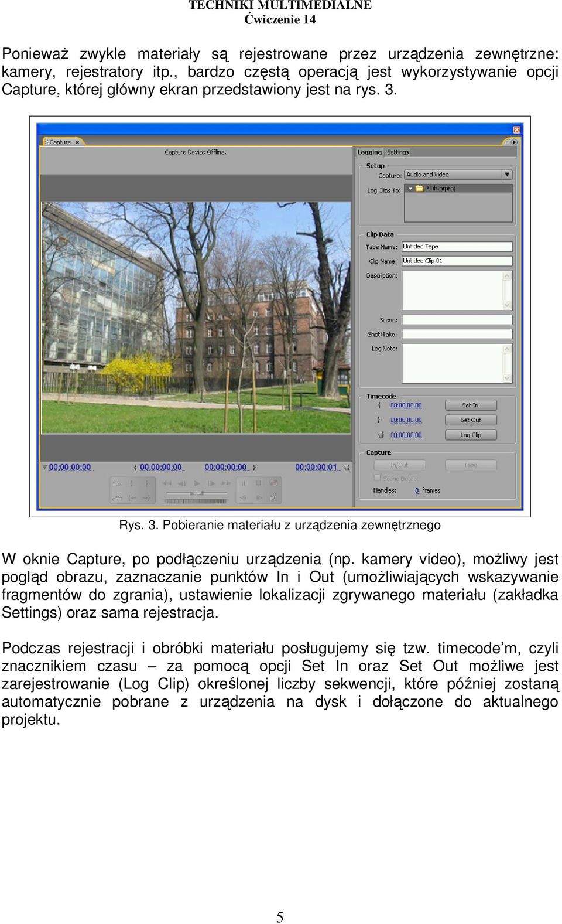Viewport: 562px width, 924px height.
Task: Click the Clip Name input field
Action: click(x=457, y=261)
